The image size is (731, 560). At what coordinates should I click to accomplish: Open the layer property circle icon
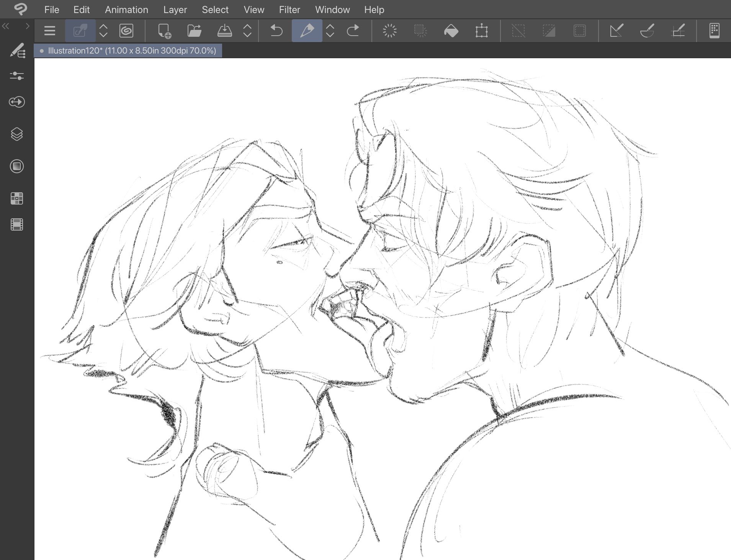17,166
